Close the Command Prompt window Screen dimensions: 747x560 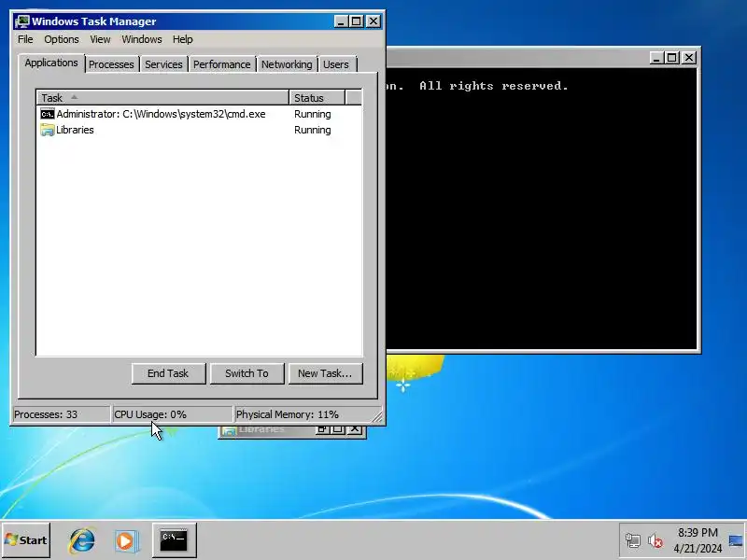[689, 58]
